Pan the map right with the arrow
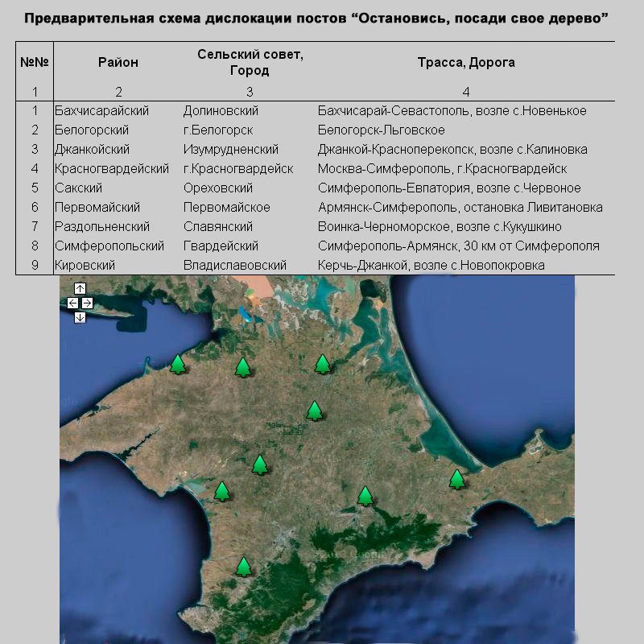Viewport: 644px width, 644px height. [x=87, y=303]
